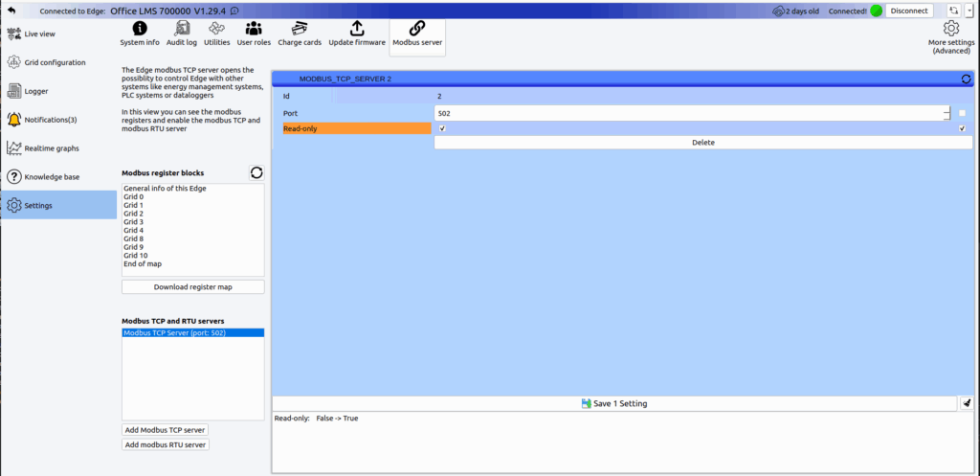Click the Delete button for this server
980x476 pixels.
coord(703,143)
